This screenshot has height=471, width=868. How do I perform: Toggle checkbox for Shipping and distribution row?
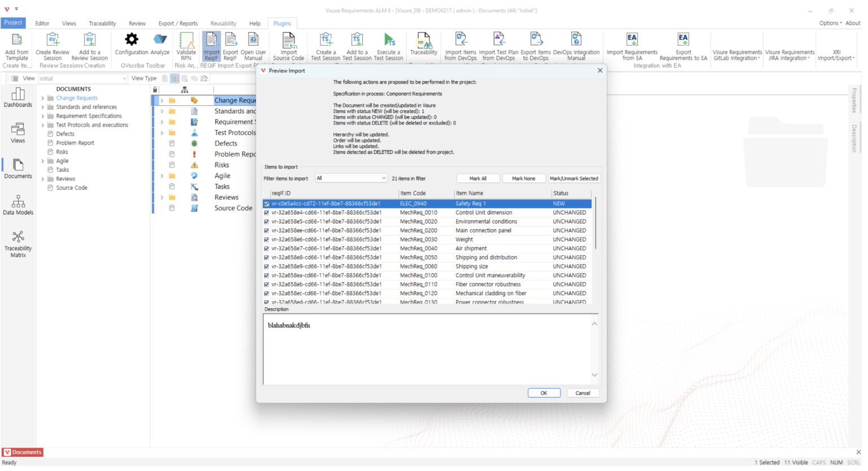coord(267,258)
